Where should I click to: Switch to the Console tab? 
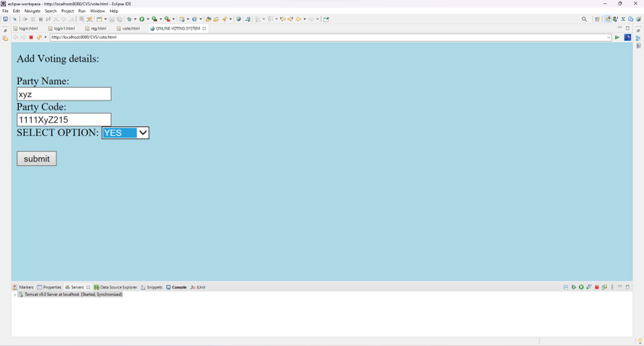176,288
